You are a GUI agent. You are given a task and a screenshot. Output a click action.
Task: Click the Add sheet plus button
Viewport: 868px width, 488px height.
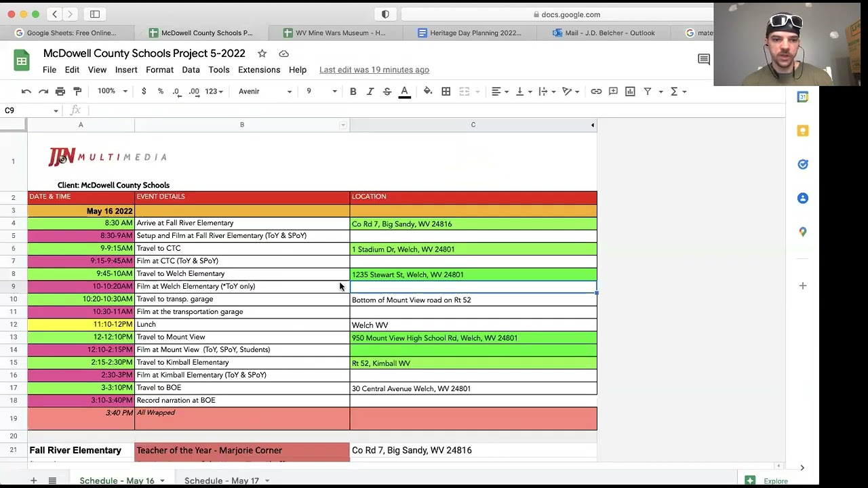coord(33,481)
